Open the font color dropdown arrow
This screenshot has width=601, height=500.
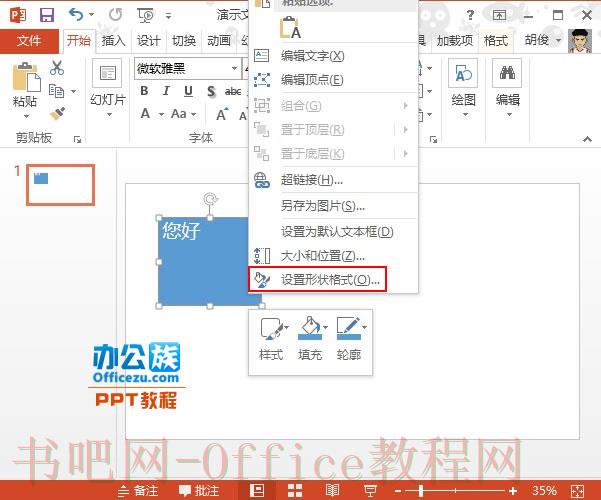click(162, 114)
